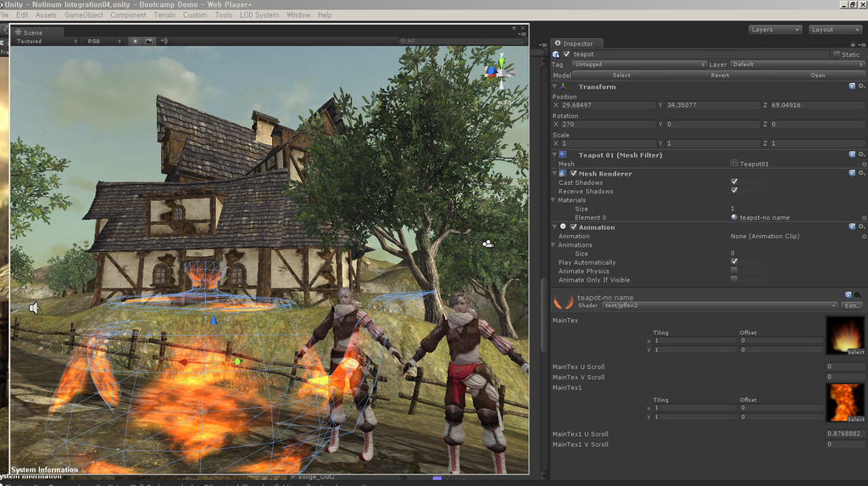Open Animation component help icon
This screenshot has height=486, width=868.
tap(852, 226)
